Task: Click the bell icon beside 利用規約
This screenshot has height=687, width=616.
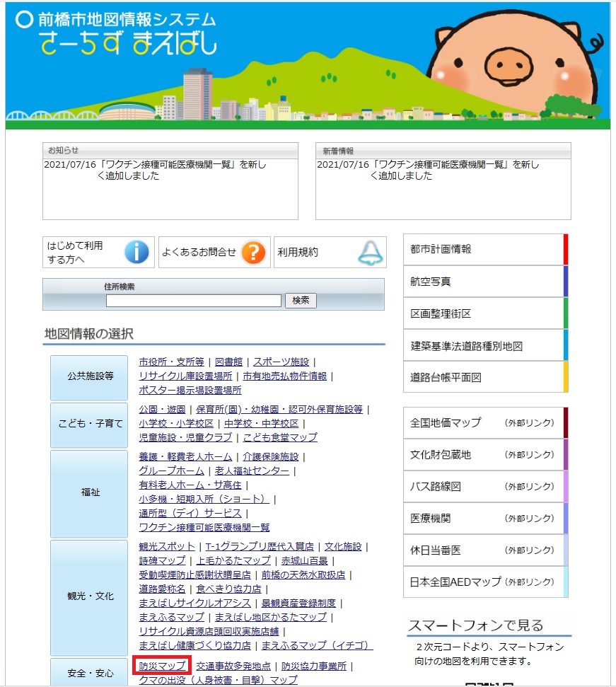Action: (x=369, y=252)
